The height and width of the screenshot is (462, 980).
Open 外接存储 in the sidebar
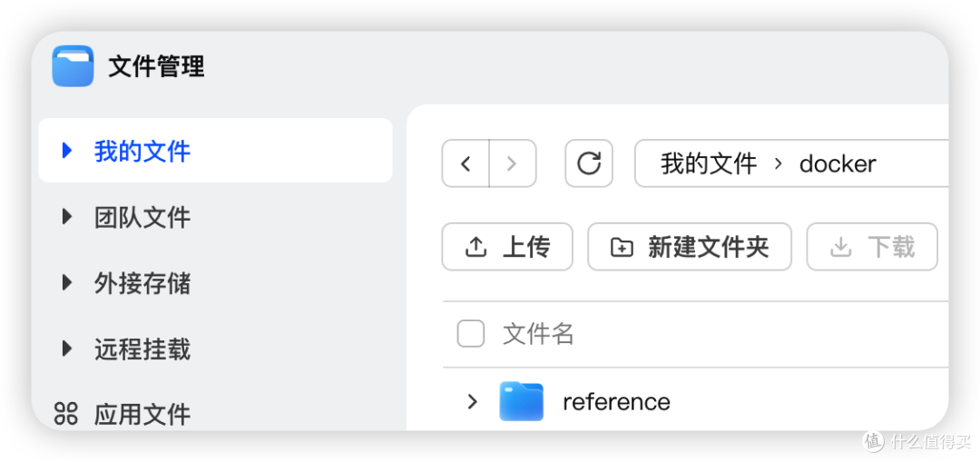(142, 283)
